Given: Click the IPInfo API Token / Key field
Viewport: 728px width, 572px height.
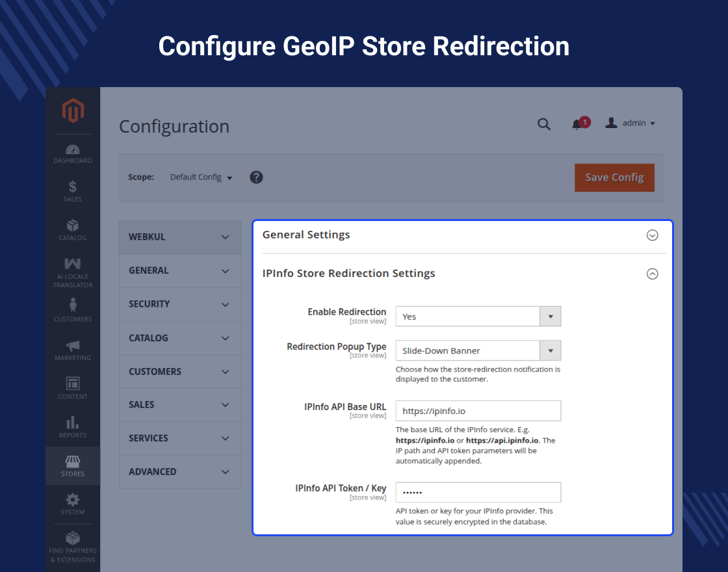Looking at the screenshot, I should pyautogui.click(x=478, y=493).
